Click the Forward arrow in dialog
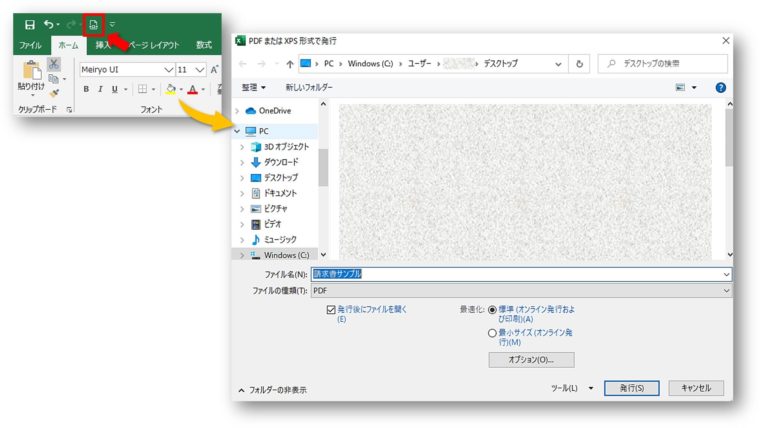This screenshot has width=760, height=428. click(262, 63)
